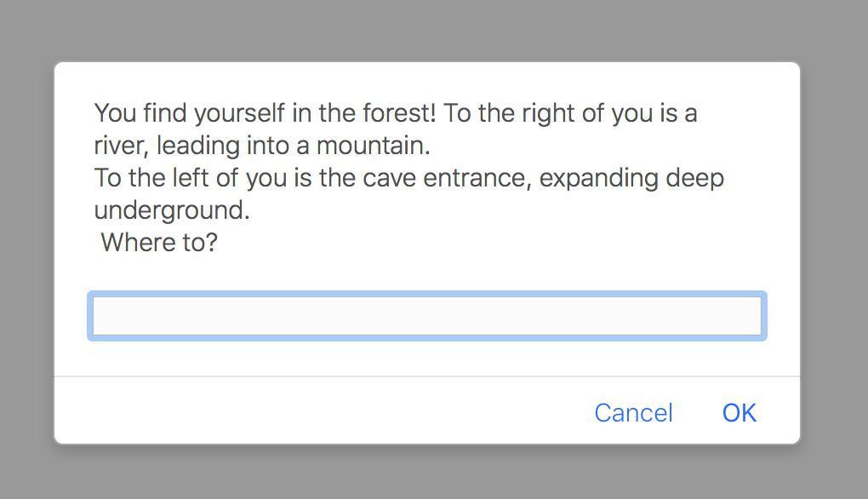
Task: Select the word 'forest!' in the message
Action: tap(399, 113)
